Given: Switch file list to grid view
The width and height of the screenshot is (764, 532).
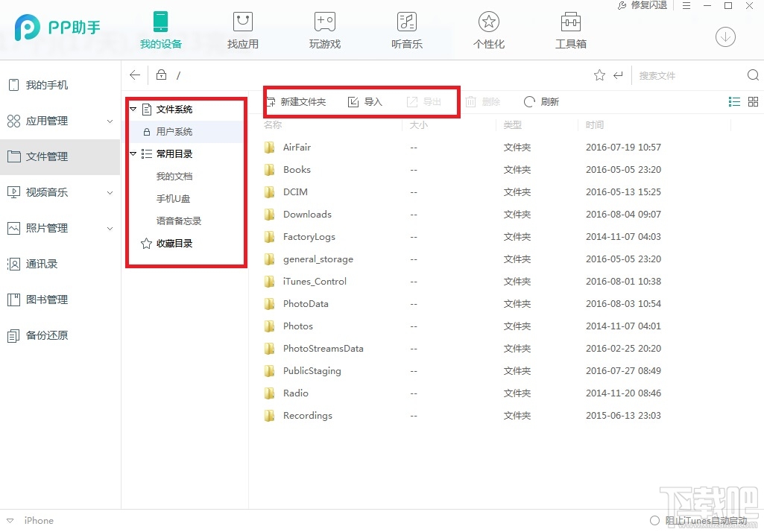Looking at the screenshot, I should [x=753, y=101].
